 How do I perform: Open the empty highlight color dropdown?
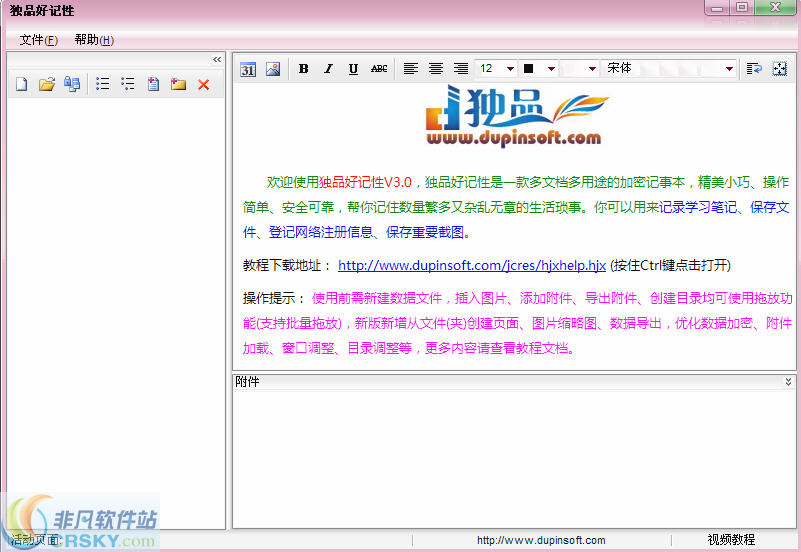592,68
